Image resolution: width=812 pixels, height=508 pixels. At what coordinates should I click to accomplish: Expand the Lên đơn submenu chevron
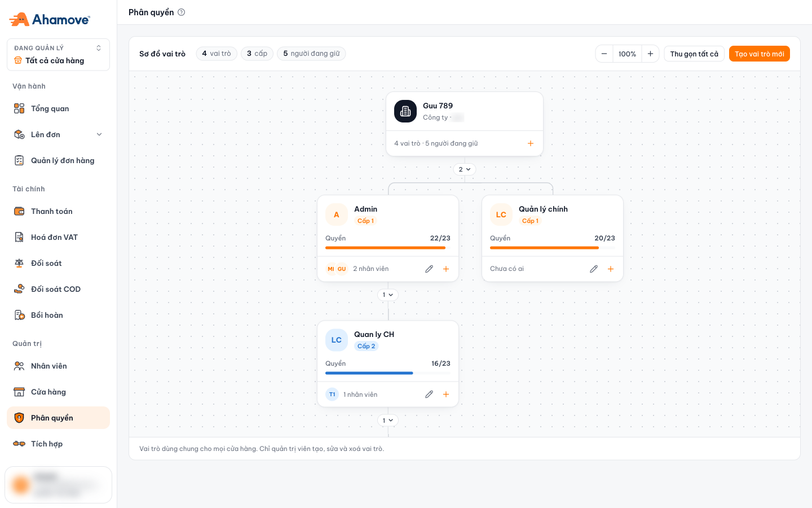click(99, 134)
